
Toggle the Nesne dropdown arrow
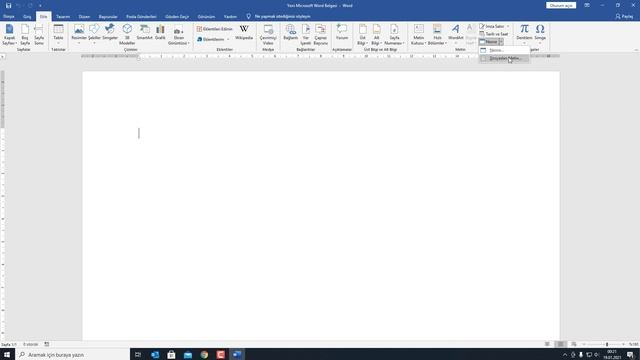pyautogui.click(x=501, y=42)
